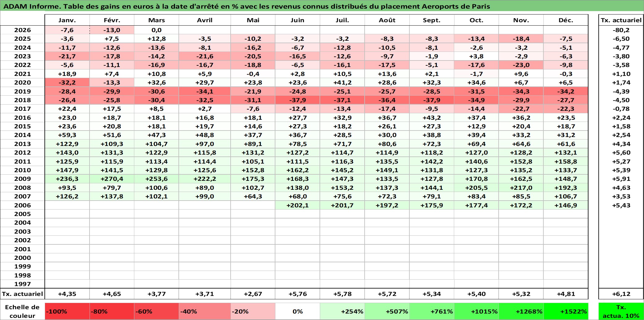Click the 2020 year row label

23,82
